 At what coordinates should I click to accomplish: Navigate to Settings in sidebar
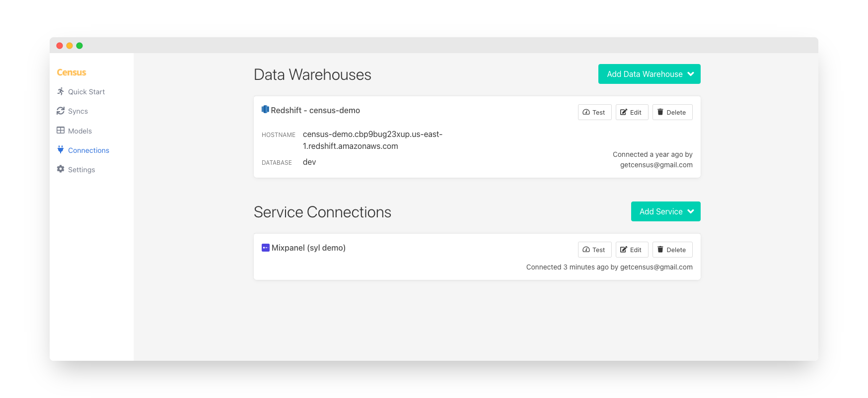[81, 170]
